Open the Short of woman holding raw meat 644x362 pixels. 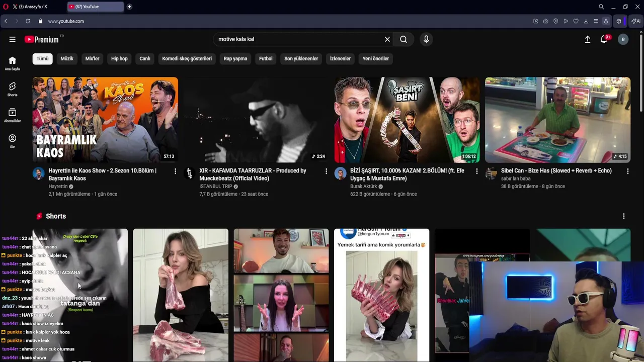pos(181,295)
